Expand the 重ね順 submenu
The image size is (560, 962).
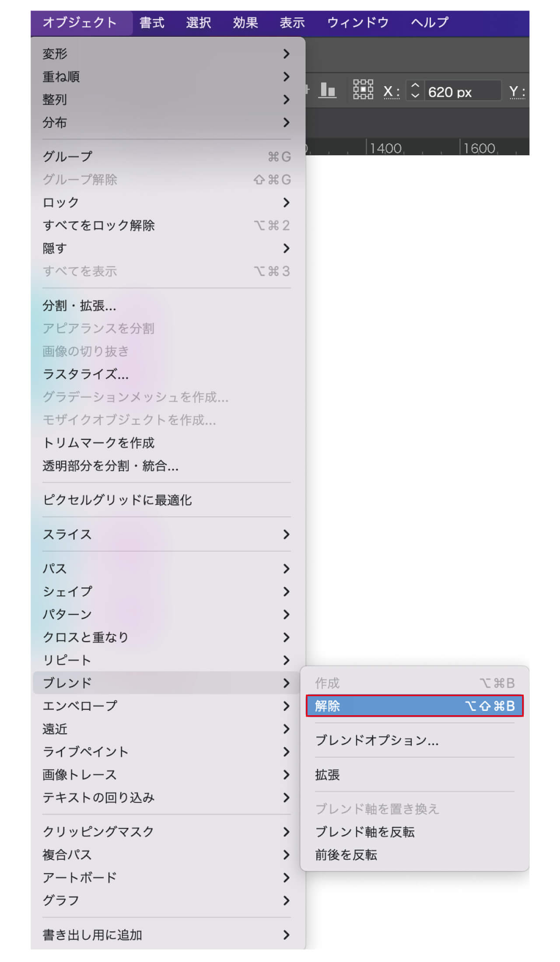click(166, 77)
